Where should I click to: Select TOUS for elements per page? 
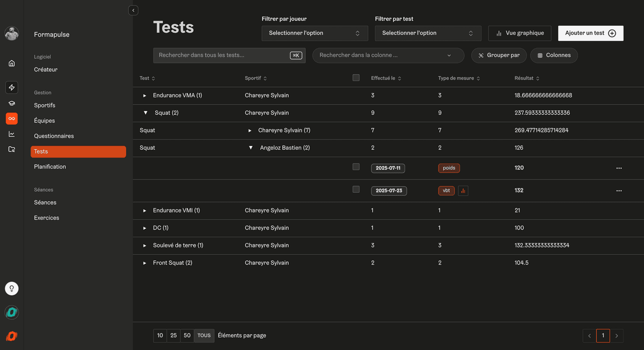click(x=204, y=335)
